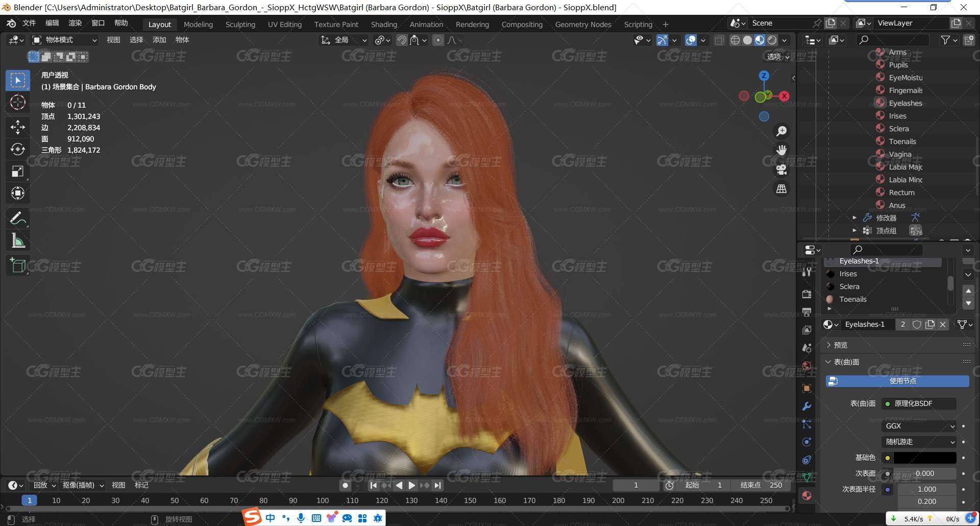The width and height of the screenshot is (980, 526).
Task: Toggle viewport overlays display
Action: pyautogui.click(x=691, y=40)
